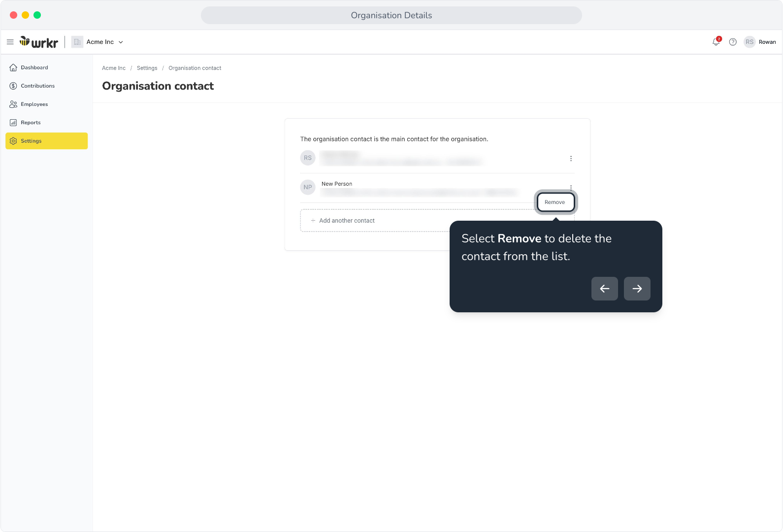
Task: Open Employees in sidebar
Action: 46,104
